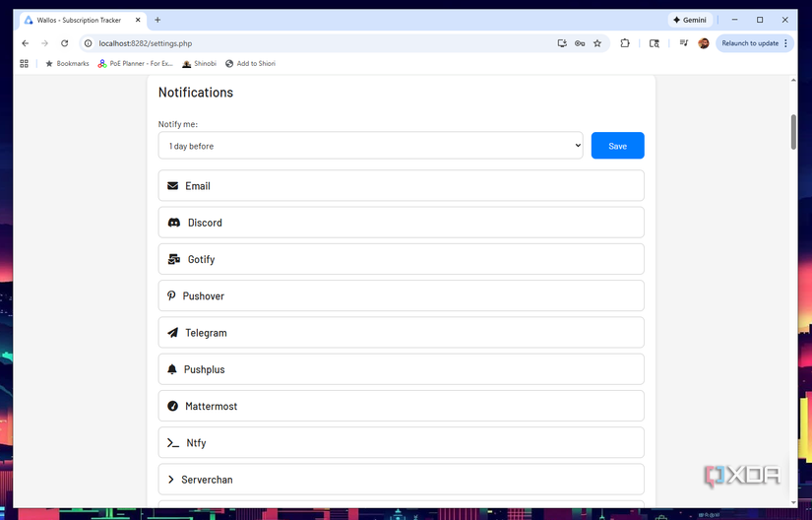Open Gemini in Chrome
Screen dimensions: 812x520
point(690,20)
